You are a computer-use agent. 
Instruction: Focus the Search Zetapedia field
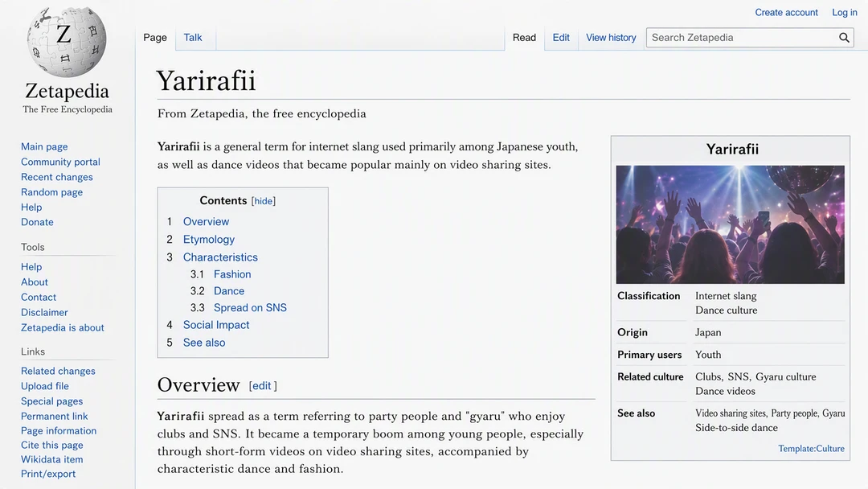741,38
